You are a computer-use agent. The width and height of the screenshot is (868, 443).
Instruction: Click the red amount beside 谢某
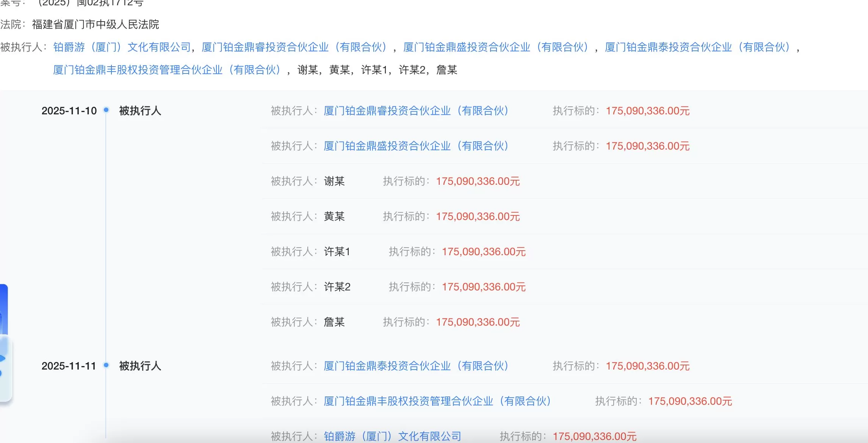[x=478, y=181]
